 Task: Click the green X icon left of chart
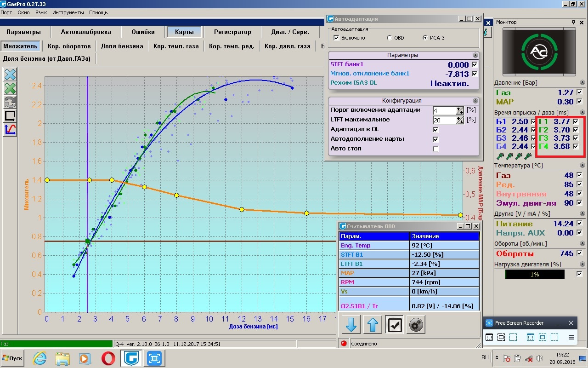point(10,88)
